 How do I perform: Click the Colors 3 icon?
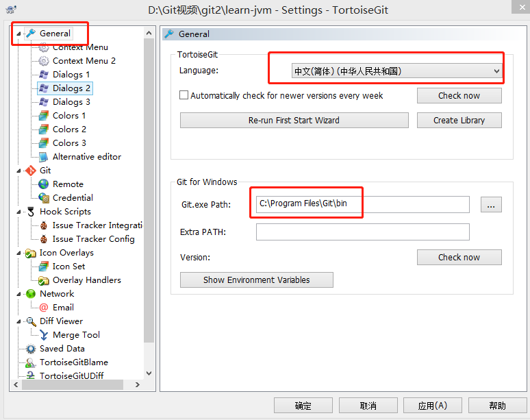point(44,143)
